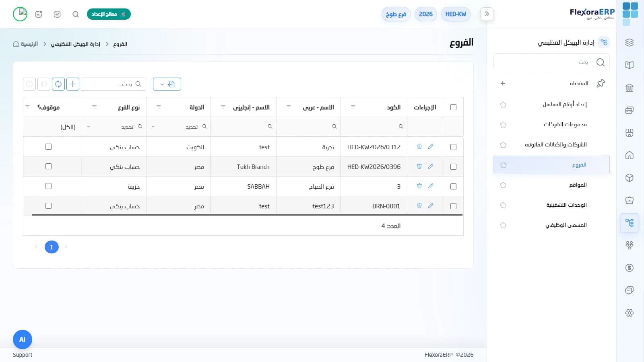
Task: Click the pin icon beside المفضلة
Action: [x=601, y=83]
